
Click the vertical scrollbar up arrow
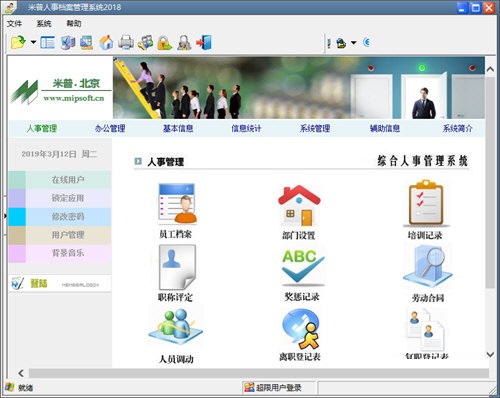coord(490,70)
